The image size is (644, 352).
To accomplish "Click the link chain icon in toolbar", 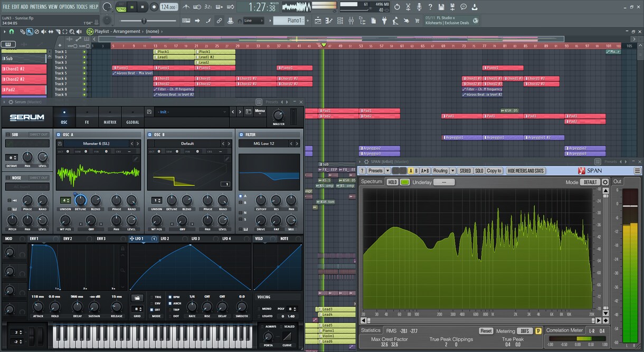I will (219, 21).
